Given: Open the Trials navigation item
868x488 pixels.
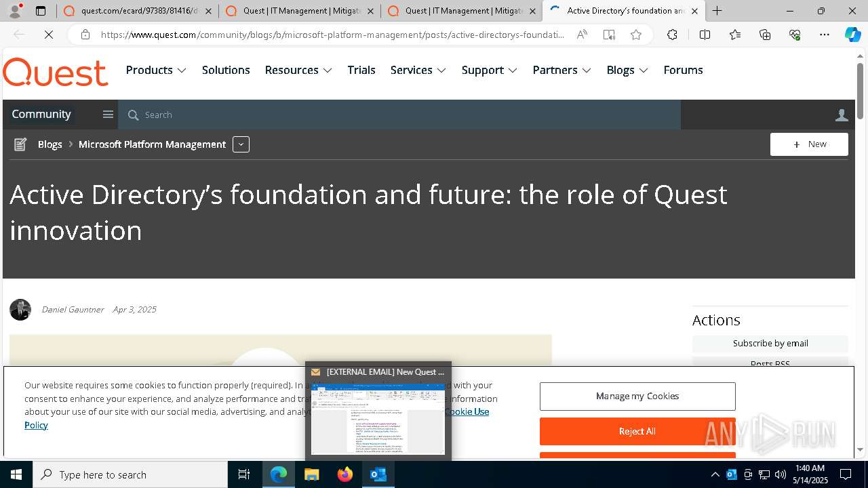Looking at the screenshot, I should coord(361,70).
